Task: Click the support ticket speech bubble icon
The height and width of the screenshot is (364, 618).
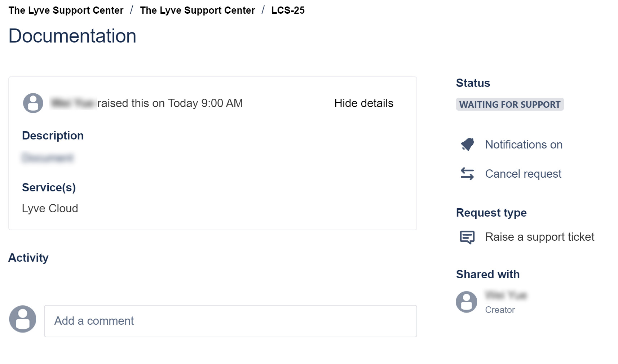Action: click(x=467, y=237)
